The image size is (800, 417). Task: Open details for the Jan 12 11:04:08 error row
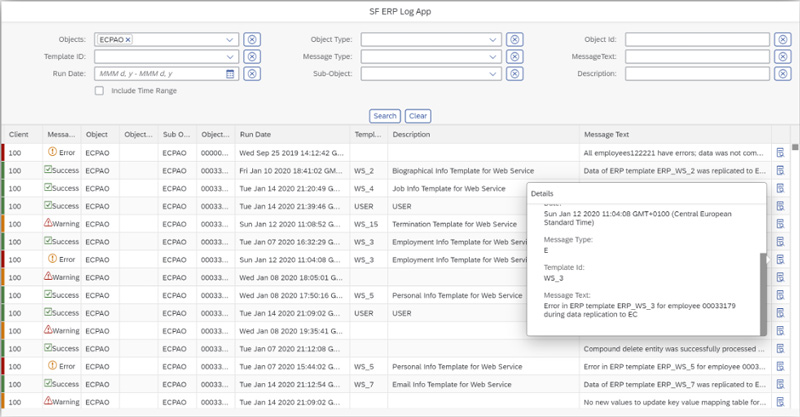pyautogui.click(x=780, y=259)
